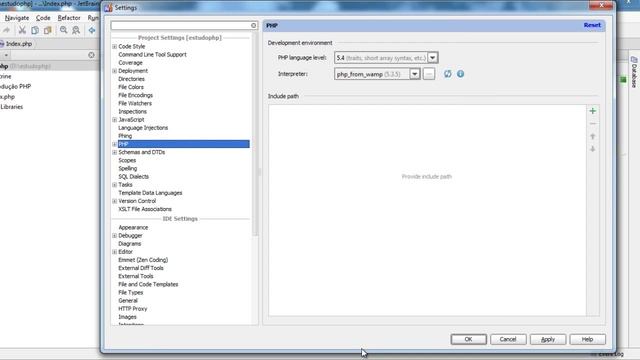The image size is (640, 360).
Task: Open the Interpreter dropdown
Action: 415,74
